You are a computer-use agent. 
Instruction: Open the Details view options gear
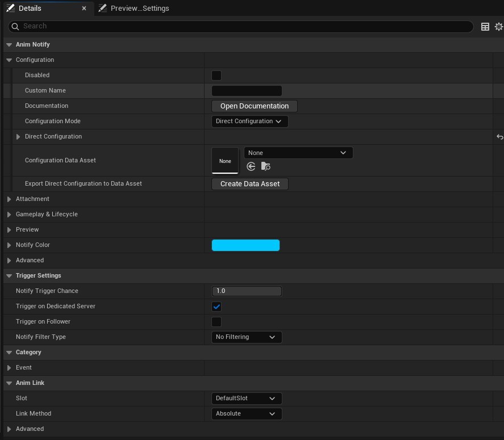(x=499, y=27)
